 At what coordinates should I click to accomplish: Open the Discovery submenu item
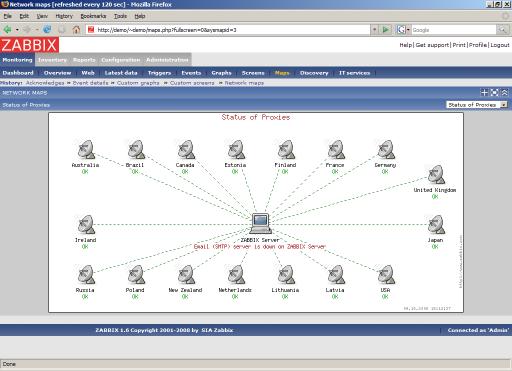314,73
